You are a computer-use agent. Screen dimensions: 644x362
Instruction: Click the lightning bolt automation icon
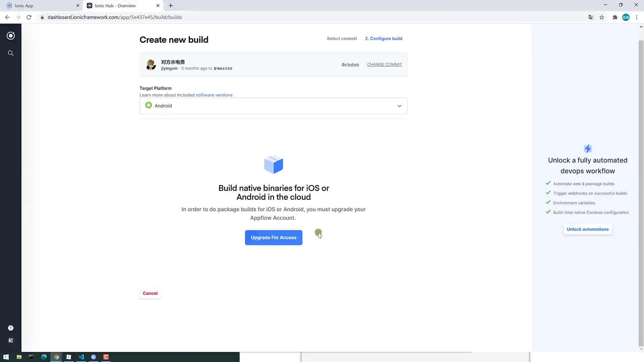coord(587,148)
